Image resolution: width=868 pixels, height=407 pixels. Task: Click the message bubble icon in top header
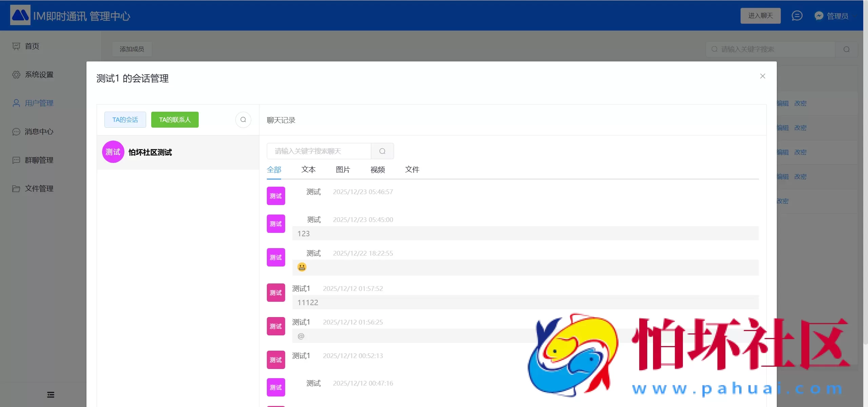pos(796,16)
